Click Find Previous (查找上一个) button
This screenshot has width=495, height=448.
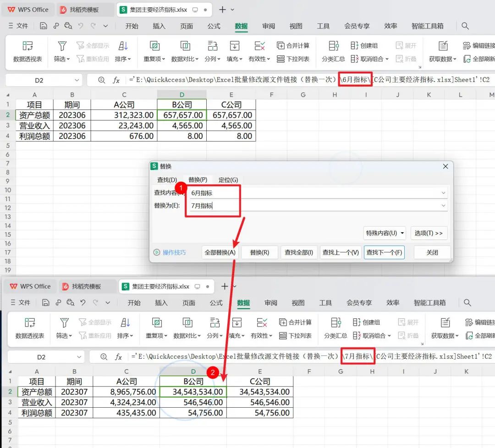(341, 252)
